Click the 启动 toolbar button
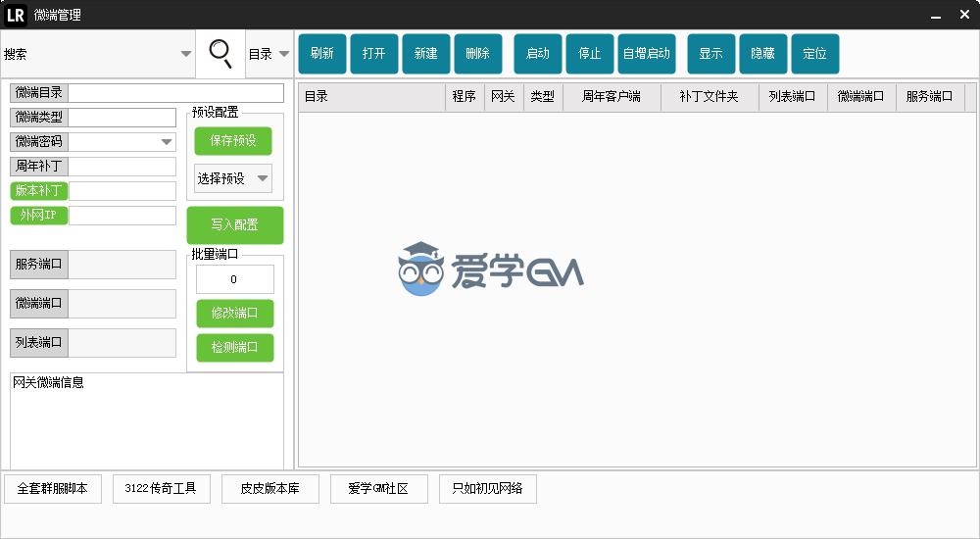The height and width of the screenshot is (539, 980). (537, 54)
